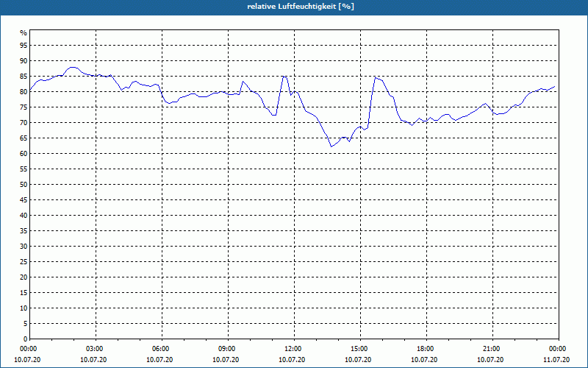Select the y-axis value '45'

coord(24,200)
